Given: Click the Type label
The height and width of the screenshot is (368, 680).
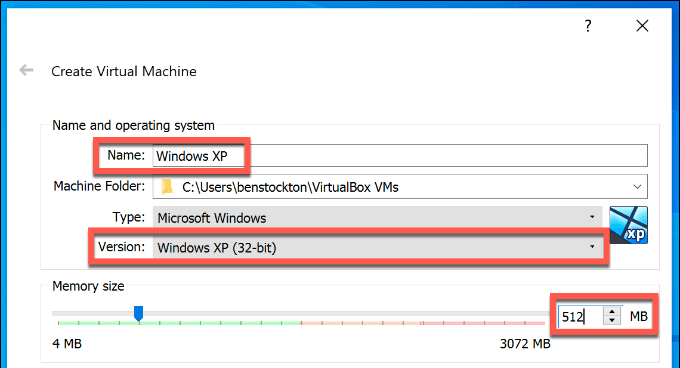Looking at the screenshot, I should point(128,217).
